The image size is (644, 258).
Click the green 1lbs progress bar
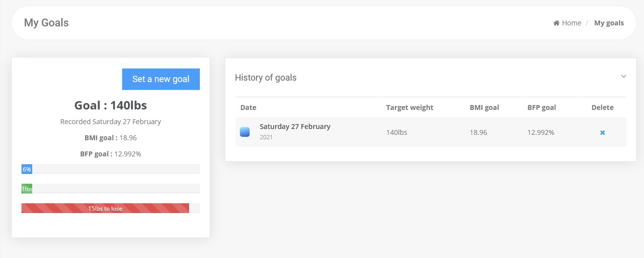27,189
